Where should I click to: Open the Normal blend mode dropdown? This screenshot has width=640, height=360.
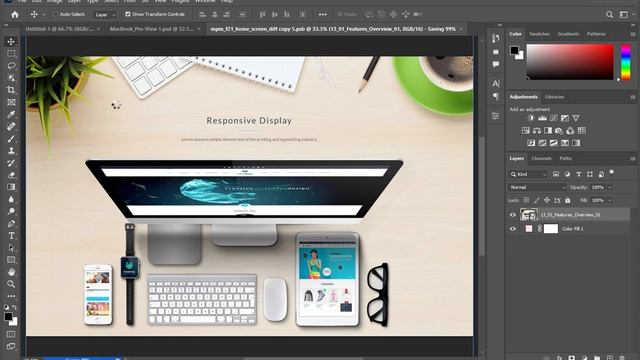[538, 187]
